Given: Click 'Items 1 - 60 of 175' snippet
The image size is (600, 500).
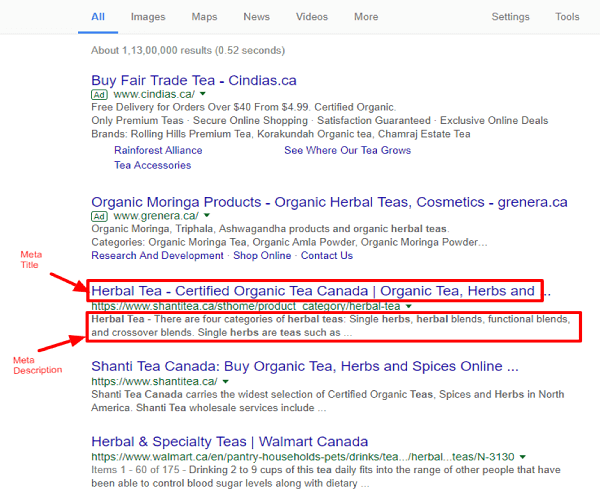Looking at the screenshot, I should (326, 476).
